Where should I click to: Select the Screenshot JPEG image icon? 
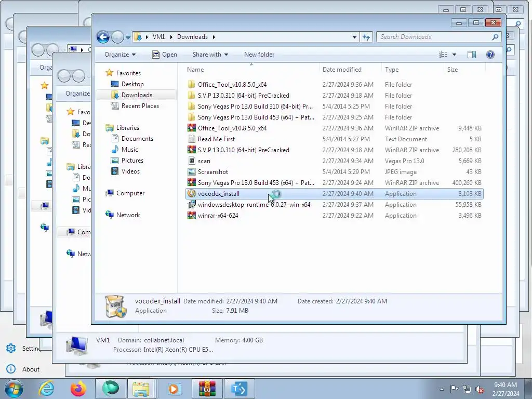point(191,171)
